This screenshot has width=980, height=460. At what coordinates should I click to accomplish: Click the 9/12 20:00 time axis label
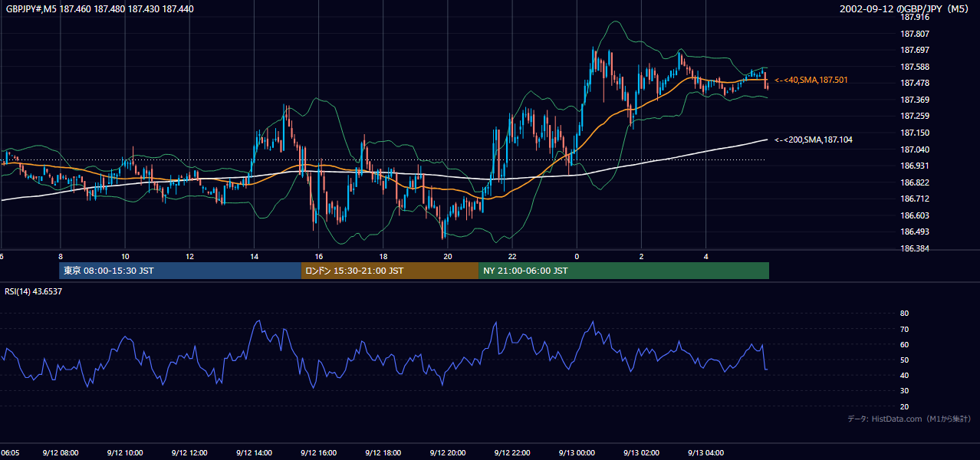(x=448, y=453)
